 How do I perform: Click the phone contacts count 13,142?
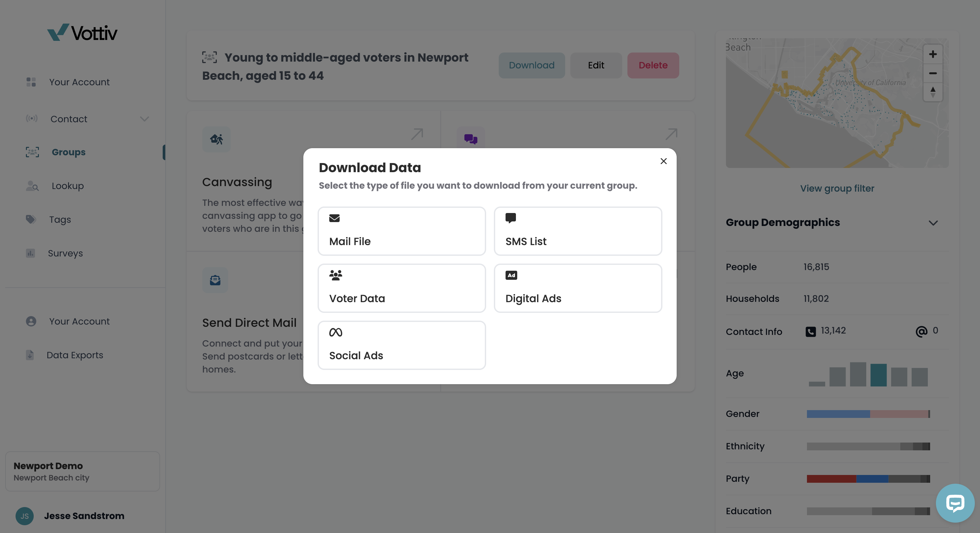pos(833,330)
